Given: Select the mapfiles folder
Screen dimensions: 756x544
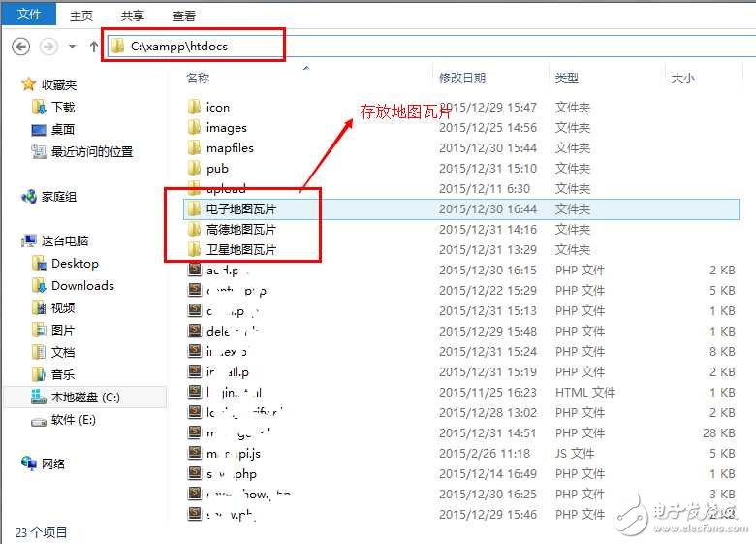Looking at the screenshot, I should click(230, 147).
